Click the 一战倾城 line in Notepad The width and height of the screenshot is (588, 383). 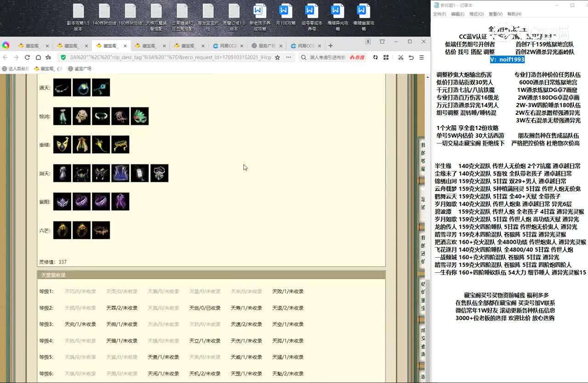497,257
